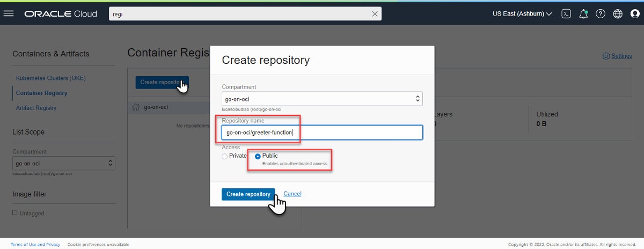644x249 pixels.
Task: Click the blue Create repository submit button
Action: pyautogui.click(x=248, y=194)
